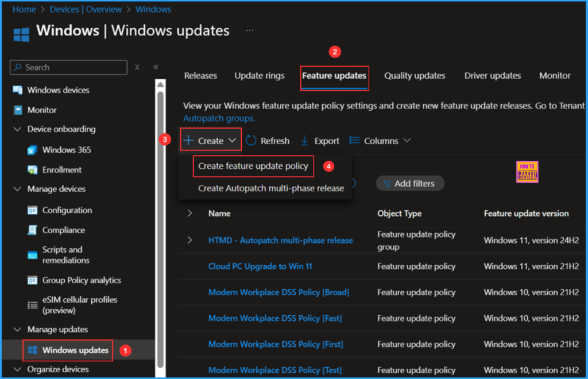Viewport: 588px width, 379px height.
Task: Open the Configuration icon under Manage devices
Action: click(33, 210)
